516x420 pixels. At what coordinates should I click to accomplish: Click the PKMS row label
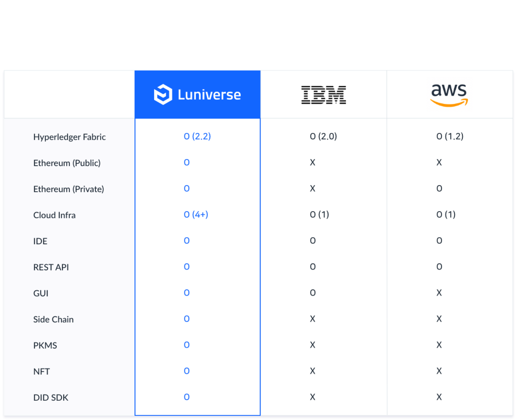coord(45,345)
